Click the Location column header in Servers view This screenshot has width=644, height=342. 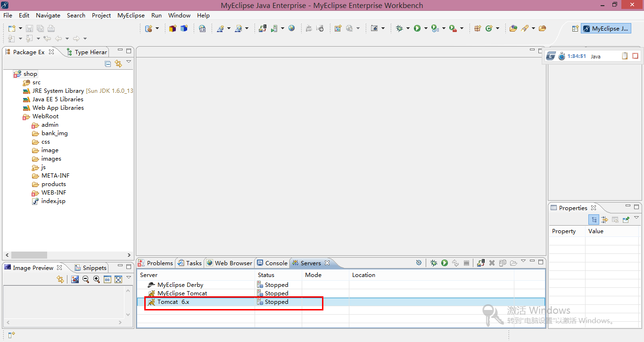click(431, 275)
